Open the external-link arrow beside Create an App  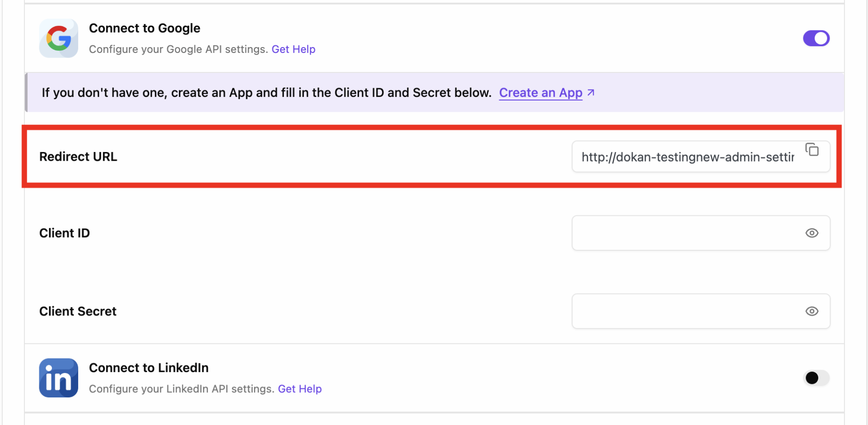pos(591,93)
